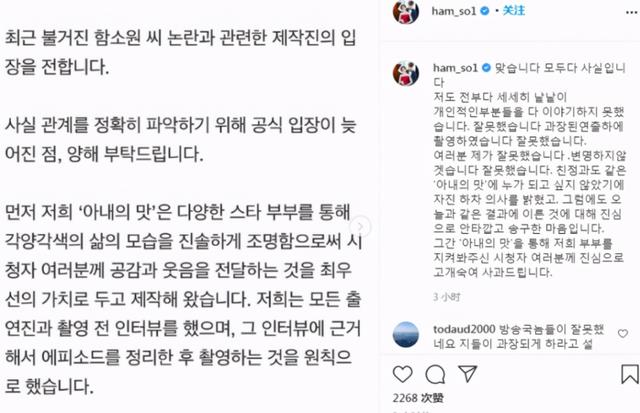
Task: Open ham_so1 avatar beside caption
Action: click(406, 73)
